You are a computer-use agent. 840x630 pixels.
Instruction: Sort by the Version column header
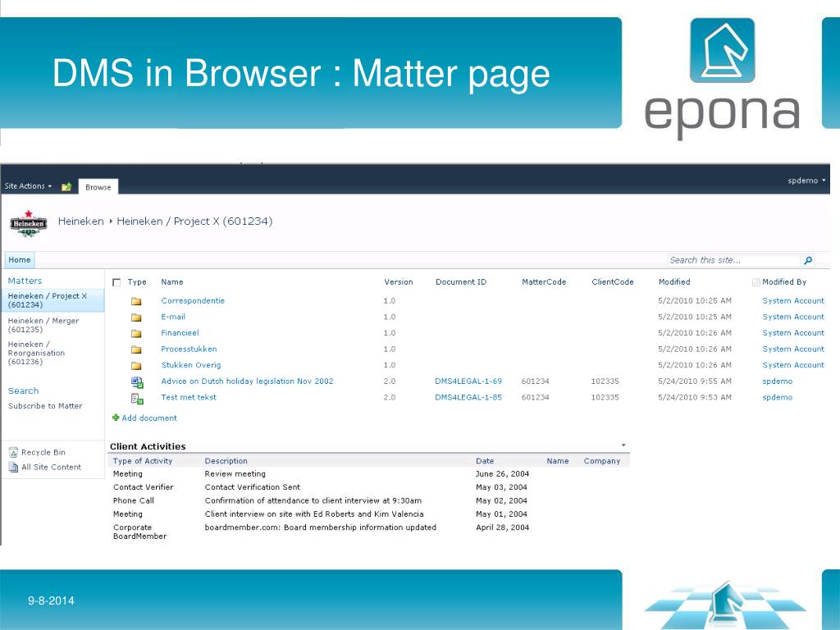point(398,282)
